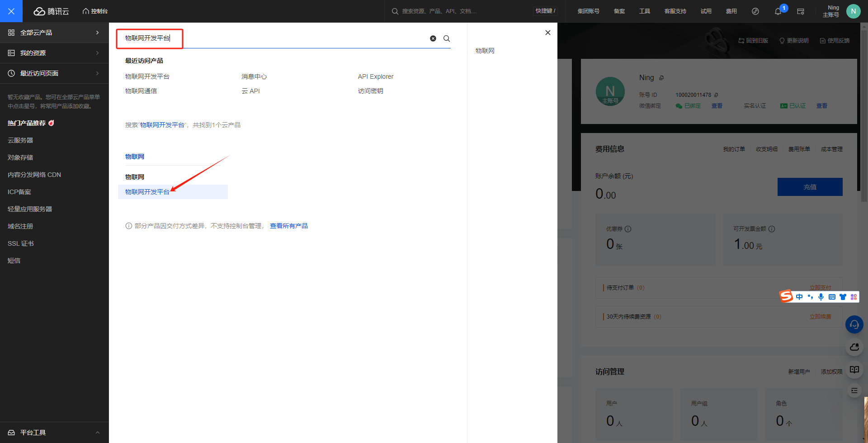The image size is (868, 443).
Task: Open the 客服支持 menu
Action: pos(675,11)
